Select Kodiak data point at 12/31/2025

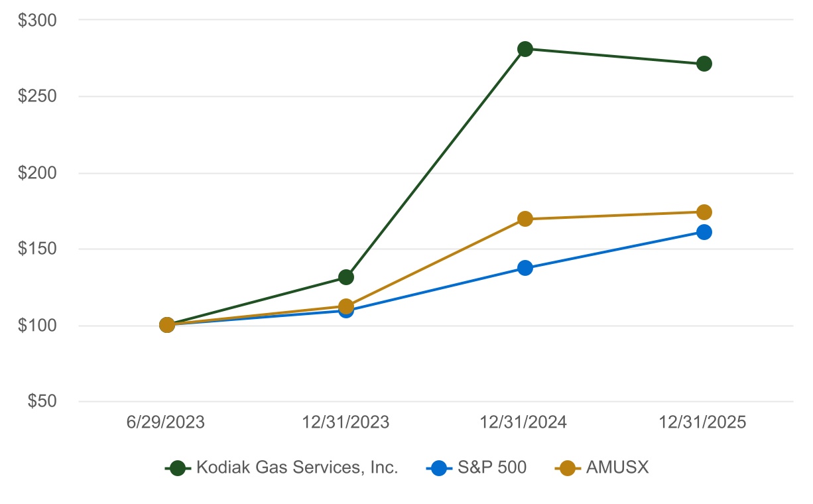click(x=704, y=64)
